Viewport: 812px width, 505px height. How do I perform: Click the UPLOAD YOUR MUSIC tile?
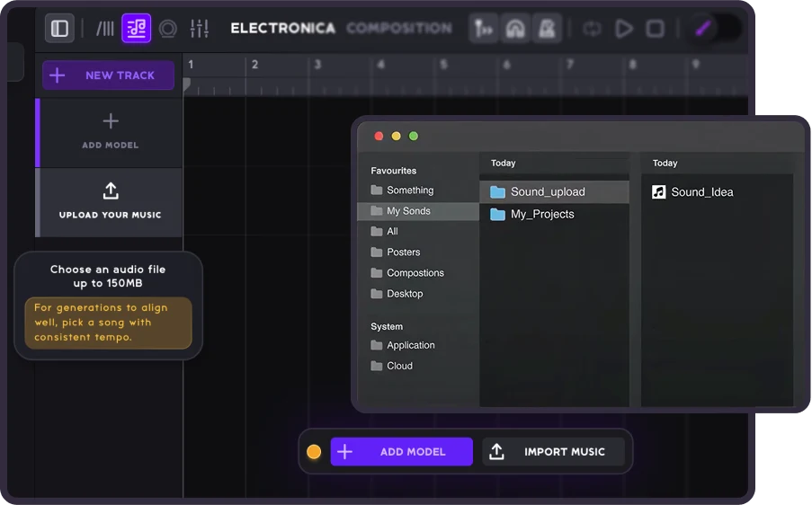click(111, 202)
